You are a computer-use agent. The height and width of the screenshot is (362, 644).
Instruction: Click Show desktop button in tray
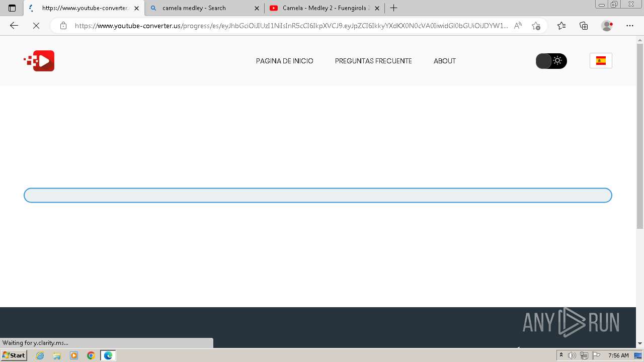point(638,355)
